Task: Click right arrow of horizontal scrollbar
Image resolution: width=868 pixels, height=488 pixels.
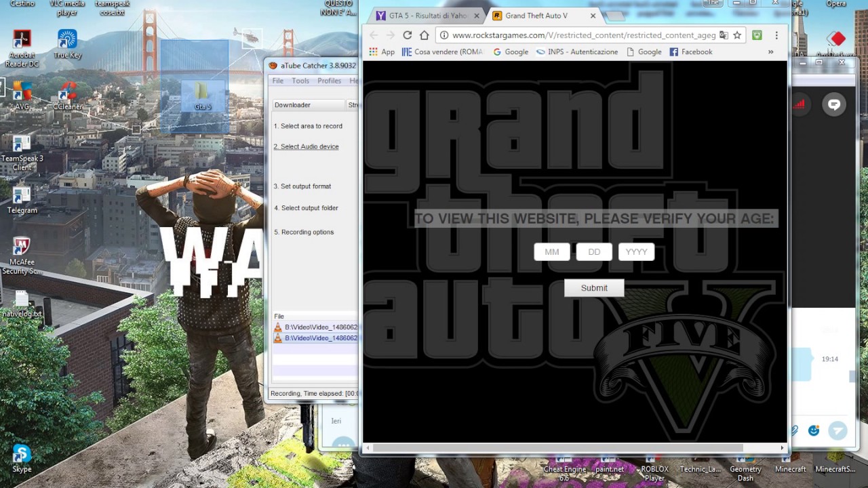Action: point(782,447)
